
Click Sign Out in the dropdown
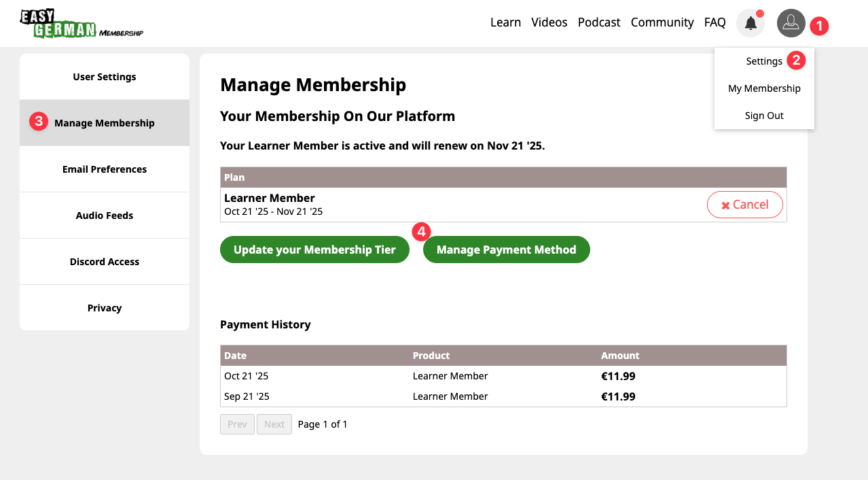(764, 116)
